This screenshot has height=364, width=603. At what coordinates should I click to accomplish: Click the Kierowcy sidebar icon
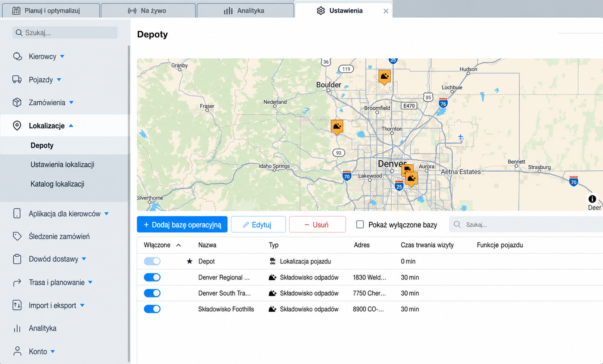point(17,56)
